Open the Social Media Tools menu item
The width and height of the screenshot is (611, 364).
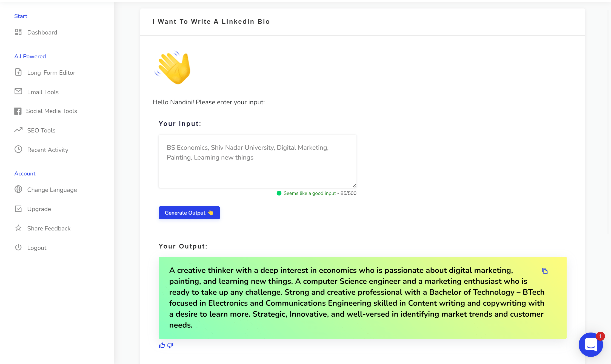[x=52, y=111]
